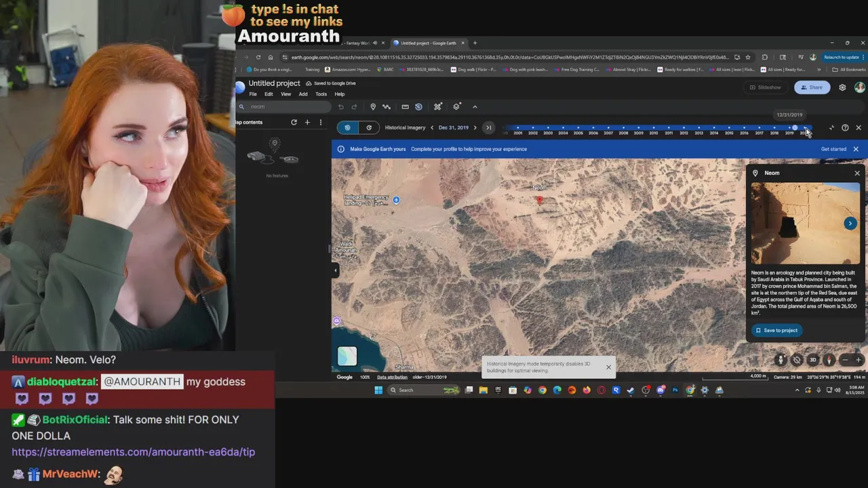Open historical imagery help icon
Screen dimensions: 868x488
pyautogui.click(x=845, y=127)
